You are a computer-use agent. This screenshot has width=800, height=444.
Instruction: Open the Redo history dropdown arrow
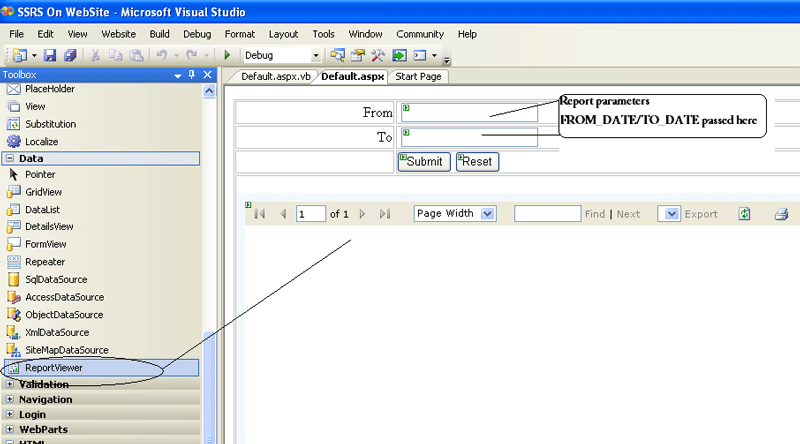pos(206,55)
